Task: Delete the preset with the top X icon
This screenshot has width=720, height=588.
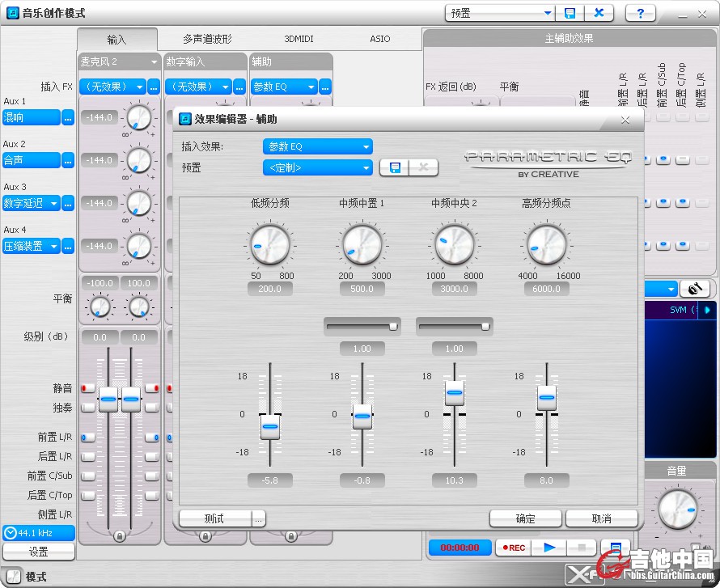Action: pyautogui.click(x=599, y=13)
